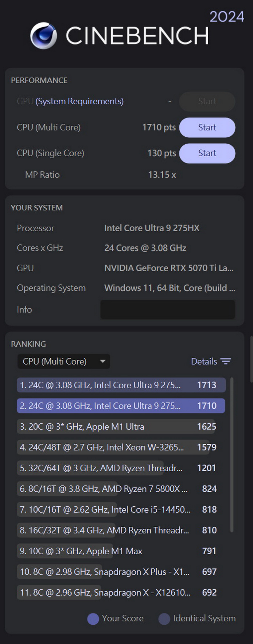Start the CPU Single Core benchmark
253x644 pixels.
coord(207,153)
